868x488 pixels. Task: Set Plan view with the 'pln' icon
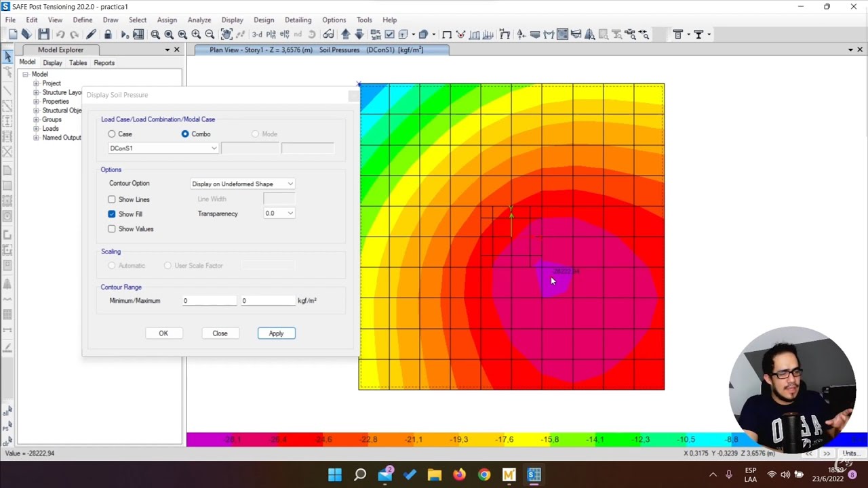pos(271,35)
